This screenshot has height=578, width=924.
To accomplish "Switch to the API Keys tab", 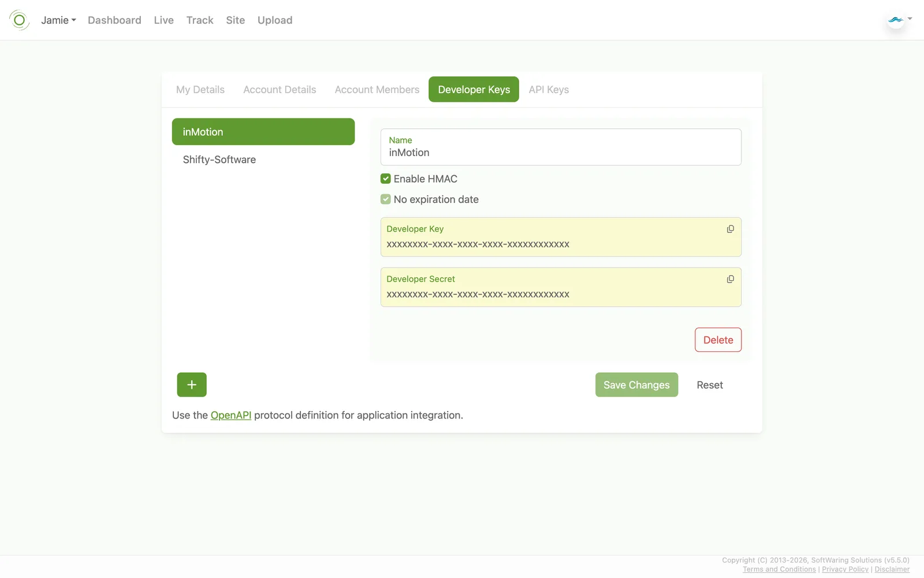I will tap(549, 90).
